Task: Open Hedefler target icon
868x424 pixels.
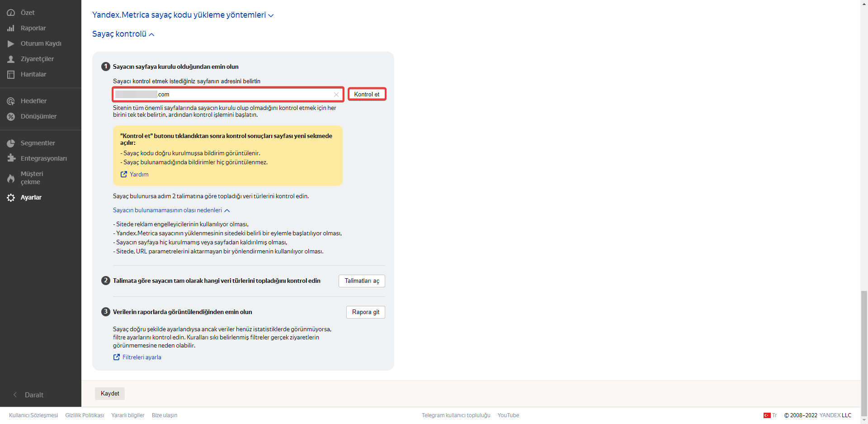Action: pos(11,101)
